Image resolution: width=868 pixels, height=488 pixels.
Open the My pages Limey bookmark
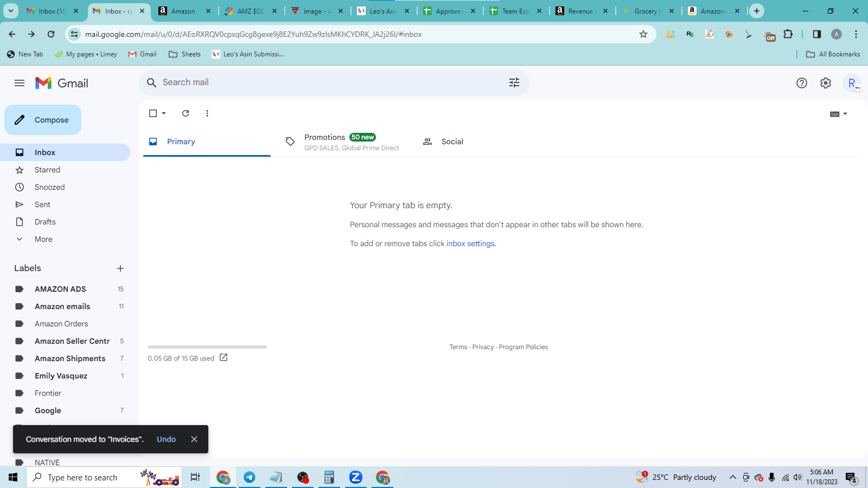point(86,54)
